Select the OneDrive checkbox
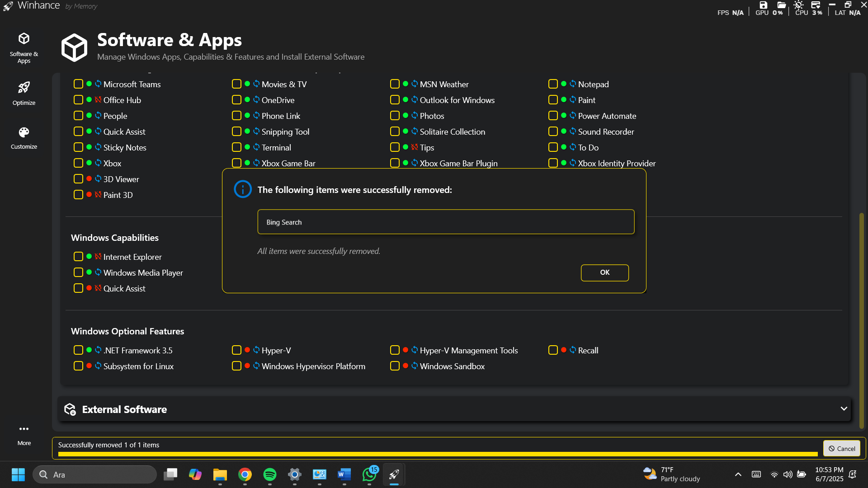 coord(236,100)
